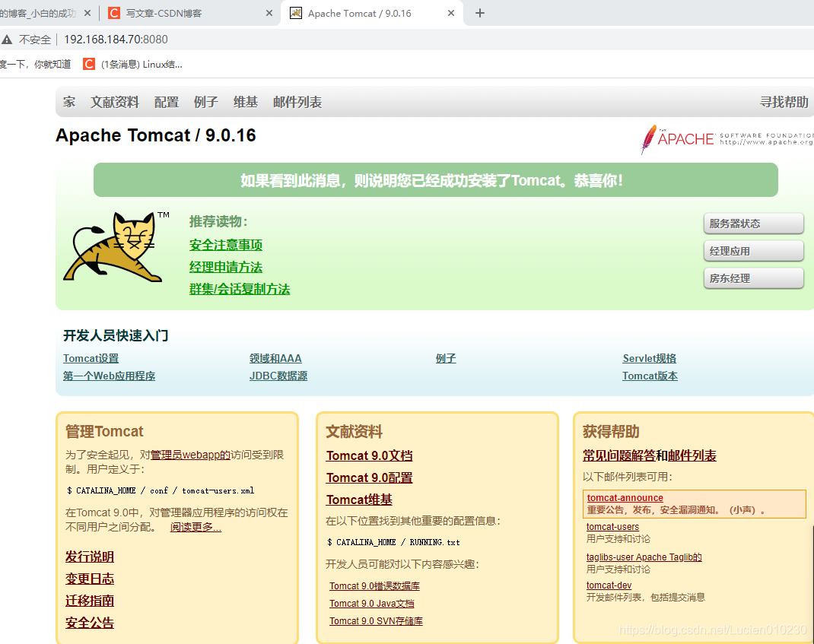The height and width of the screenshot is (644, 814).
Task: Open a new browser tab with plus icon
Action: click(480, 13)
